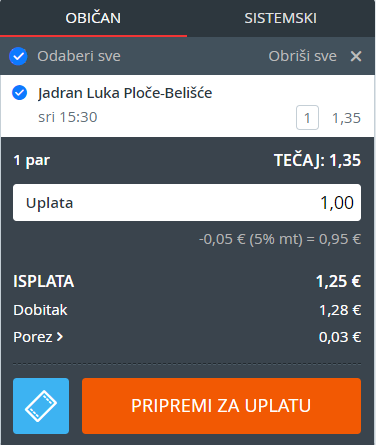Switch to the SISTEMSKI tab
Image resolution: width=376 pixels, height=445 pixels.
click(x=280, y=18)
